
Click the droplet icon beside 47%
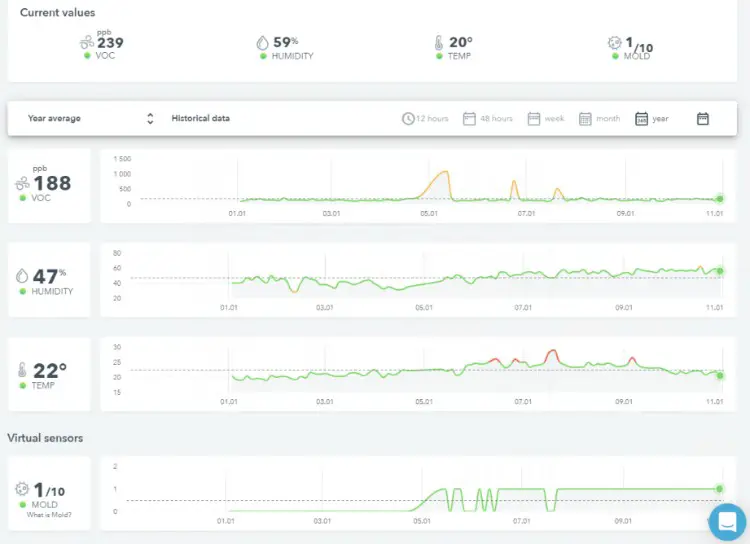point(22,276)
